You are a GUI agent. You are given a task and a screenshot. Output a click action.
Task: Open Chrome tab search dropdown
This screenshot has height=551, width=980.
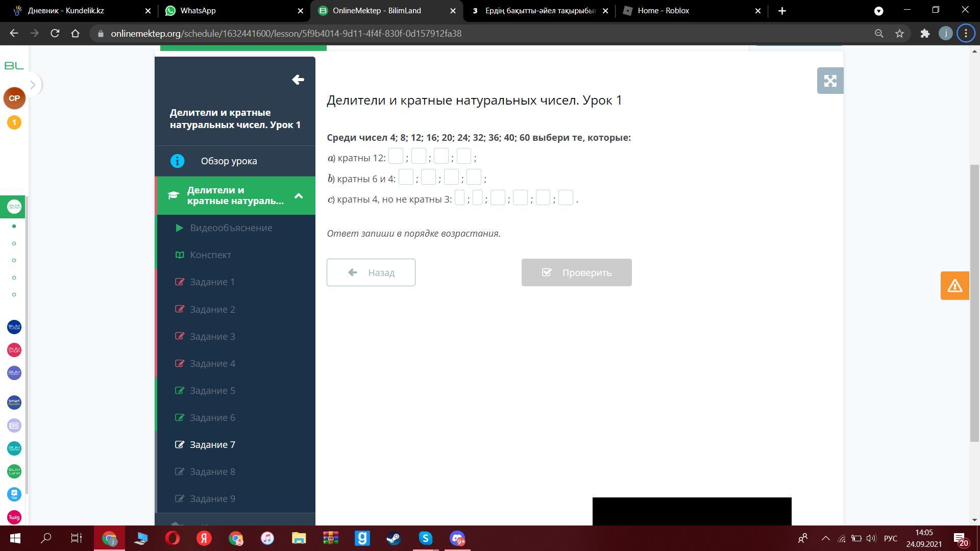tap(878, 11)
